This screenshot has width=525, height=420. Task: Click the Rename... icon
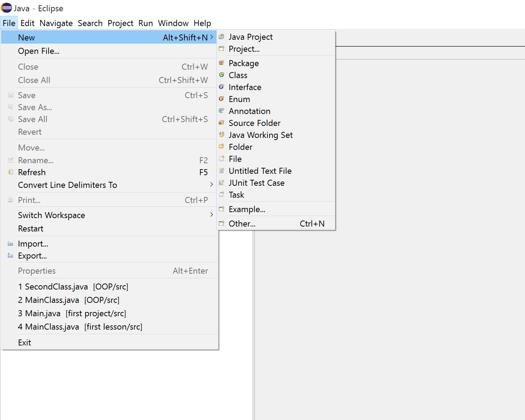tap(11, 160)
